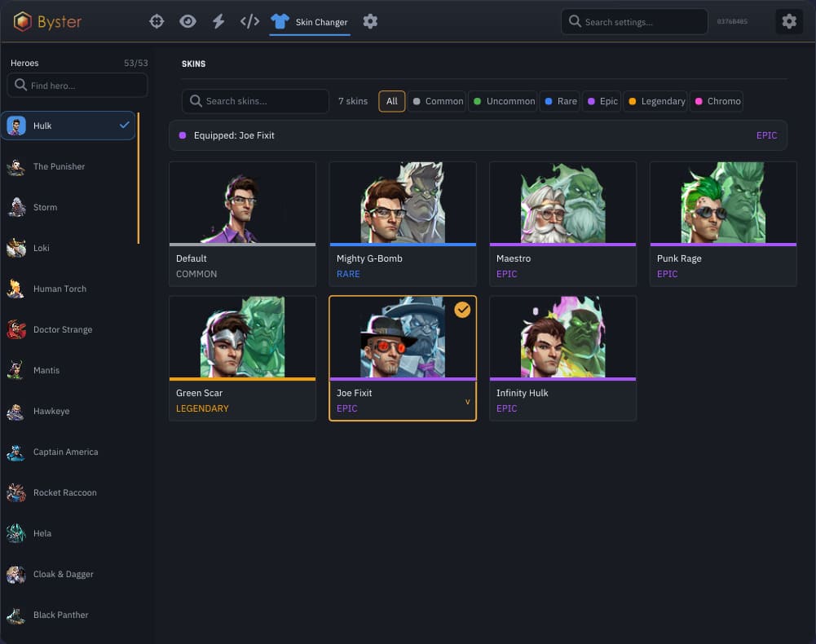
Task: Filter skins by Legendary rarity
Action: pos(655,101)
